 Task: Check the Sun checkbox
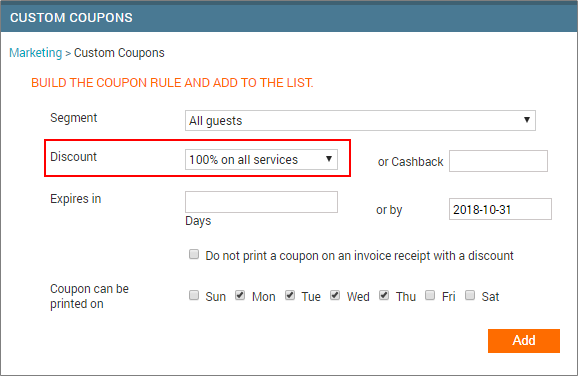[x=194, y=295]
